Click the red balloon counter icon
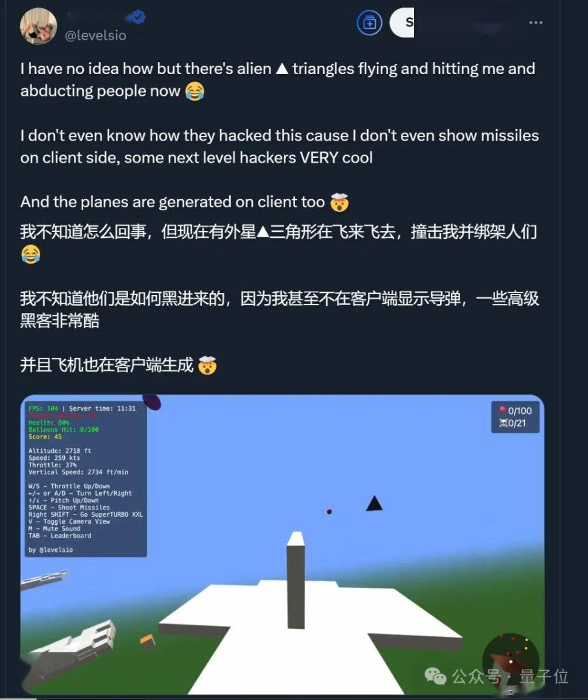This screenshot has height=700, width=588. (502, 410)
